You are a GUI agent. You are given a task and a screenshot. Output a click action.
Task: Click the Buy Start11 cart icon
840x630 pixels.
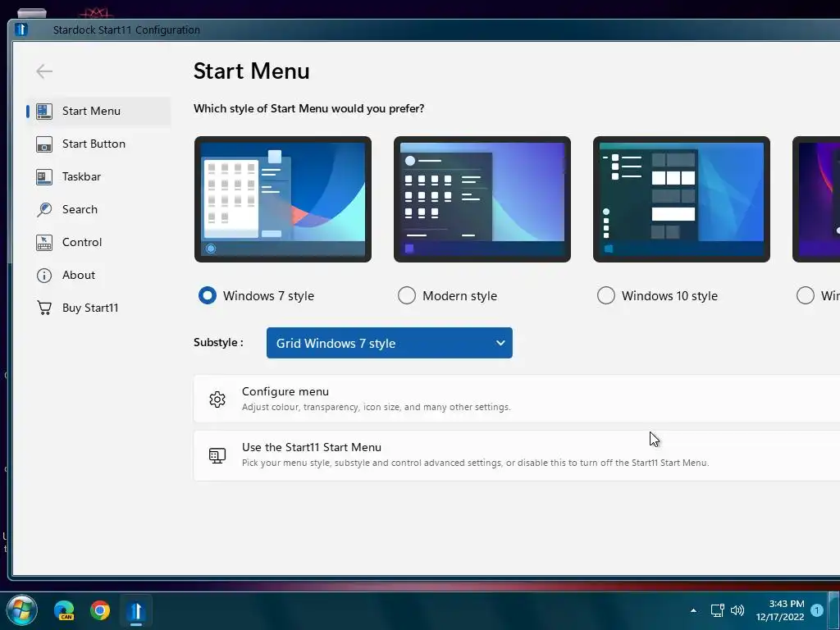[44, 308]
